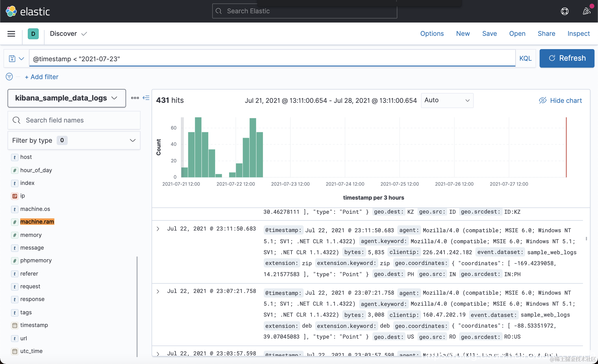Select the referer field
598x364 pixels.
[29, 274]
